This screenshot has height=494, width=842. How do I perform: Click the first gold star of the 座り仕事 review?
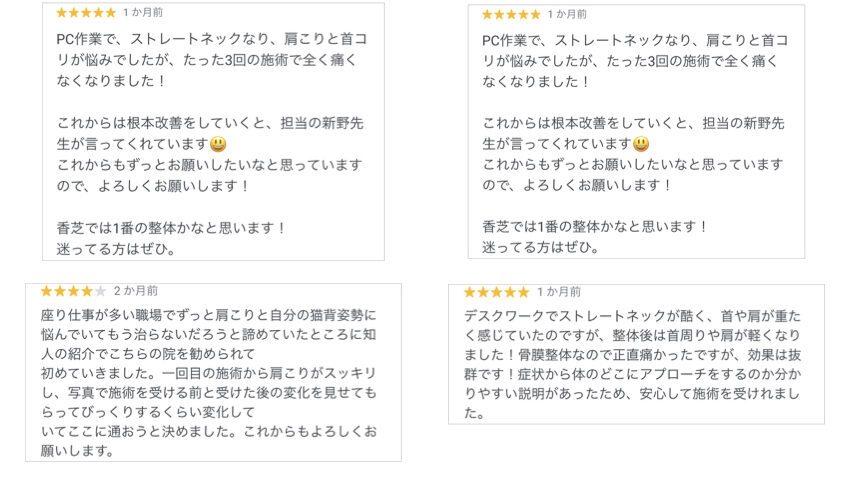(46, 291)
